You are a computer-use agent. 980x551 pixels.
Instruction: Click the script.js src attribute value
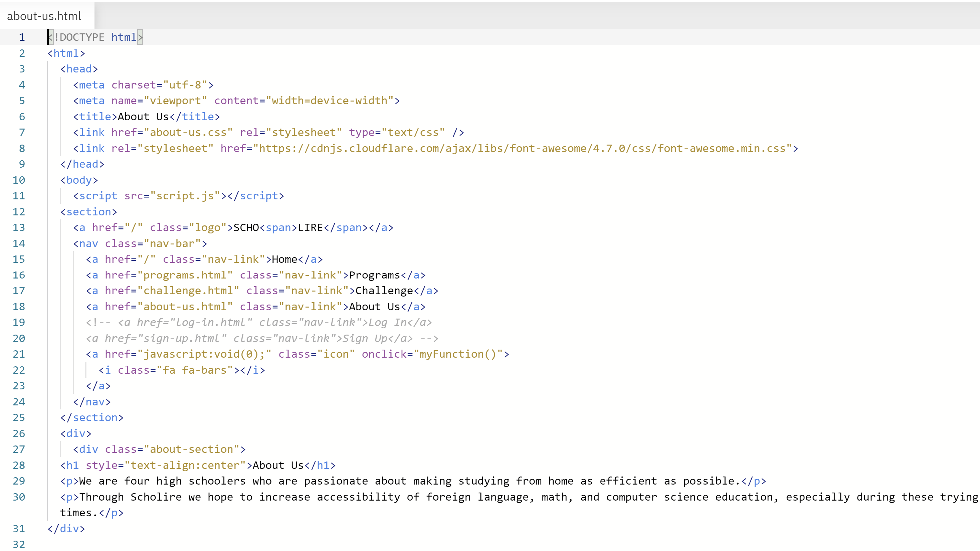[x=185, y=196]
